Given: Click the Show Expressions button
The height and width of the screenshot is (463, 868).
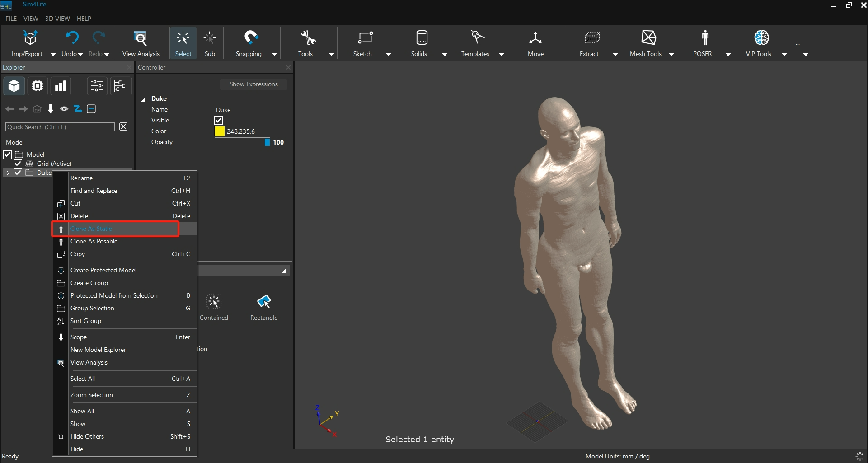Looking at the screenshot, I should (x=253, y=84).
